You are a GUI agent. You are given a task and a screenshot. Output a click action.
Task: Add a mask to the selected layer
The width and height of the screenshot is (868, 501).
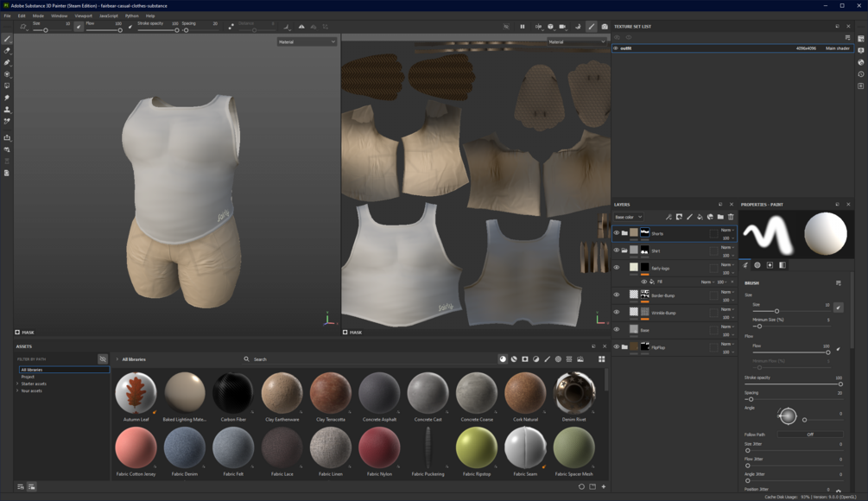(x=679, y=217)
